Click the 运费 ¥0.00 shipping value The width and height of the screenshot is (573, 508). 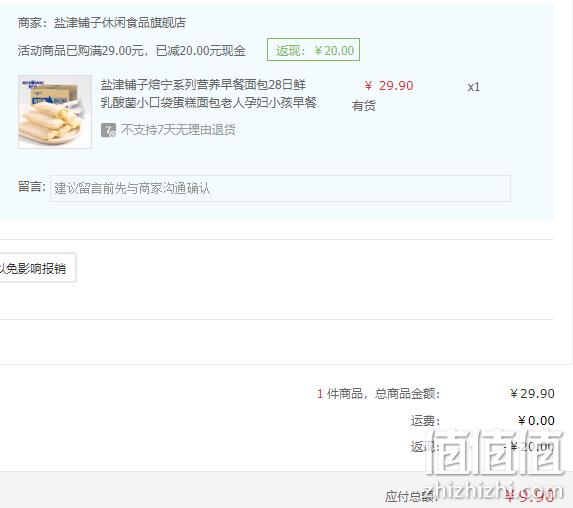click(536, 421)
